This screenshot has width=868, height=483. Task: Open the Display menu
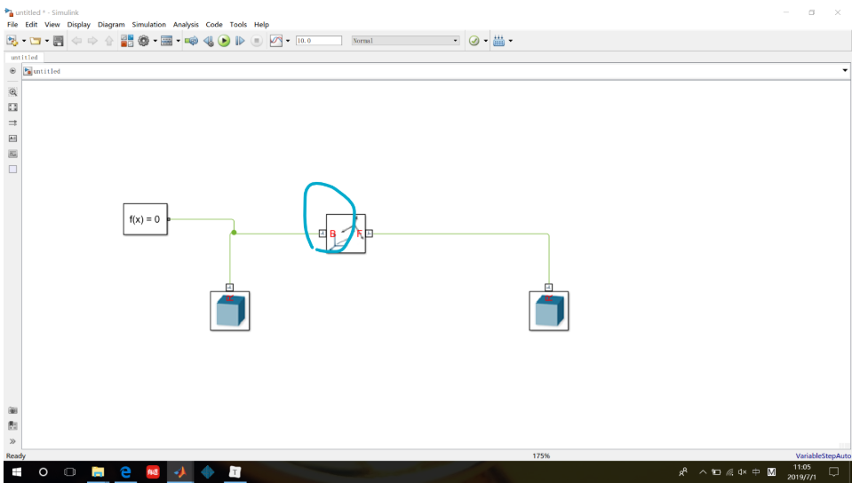click(78, 24)
